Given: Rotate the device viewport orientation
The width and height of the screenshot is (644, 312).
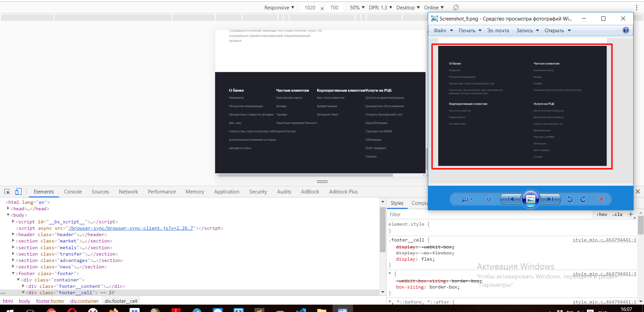Looking at the screenshot, I should point(456,7).
